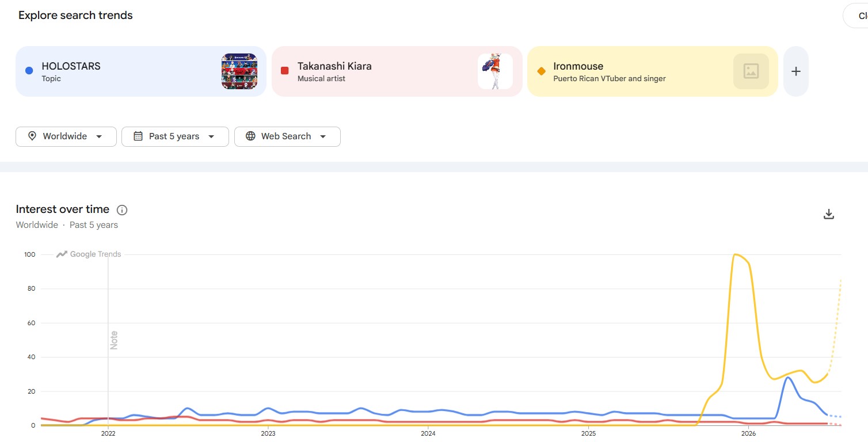Click the Ironmouse orange diamond indicator
The image size is (868, 442).
pos(541,71)
